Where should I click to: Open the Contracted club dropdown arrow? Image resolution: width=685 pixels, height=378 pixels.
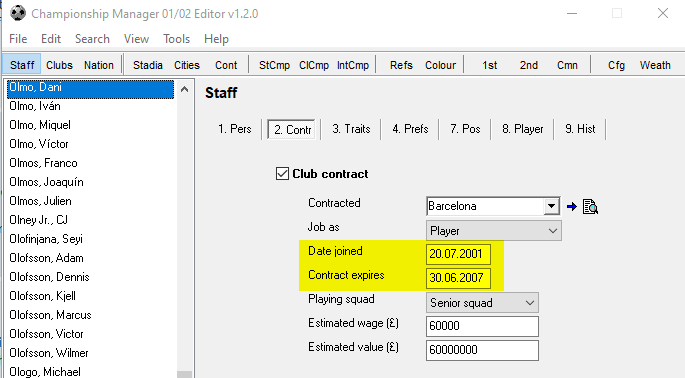pyautogui.click(x=551, y=206)
